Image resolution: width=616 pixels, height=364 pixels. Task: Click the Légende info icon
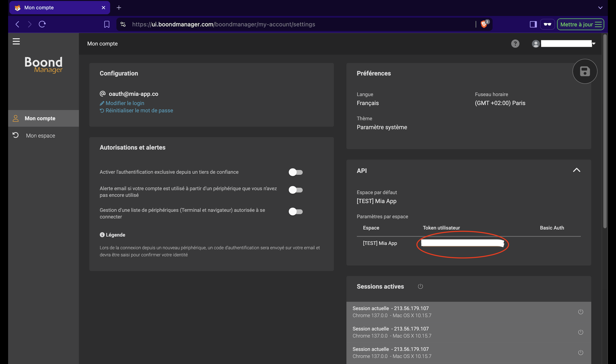click(102, 235)
